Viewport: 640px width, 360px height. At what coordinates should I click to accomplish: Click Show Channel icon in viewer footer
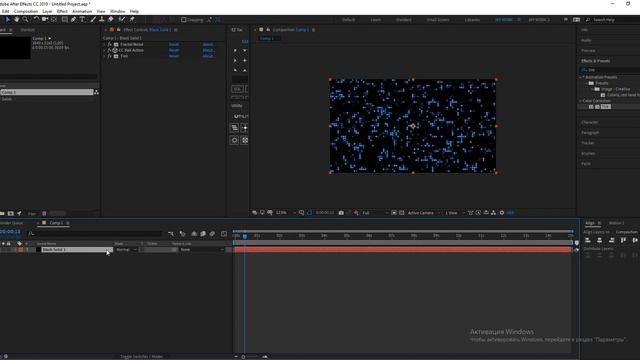pyautogui.click(x=356, y=213)
